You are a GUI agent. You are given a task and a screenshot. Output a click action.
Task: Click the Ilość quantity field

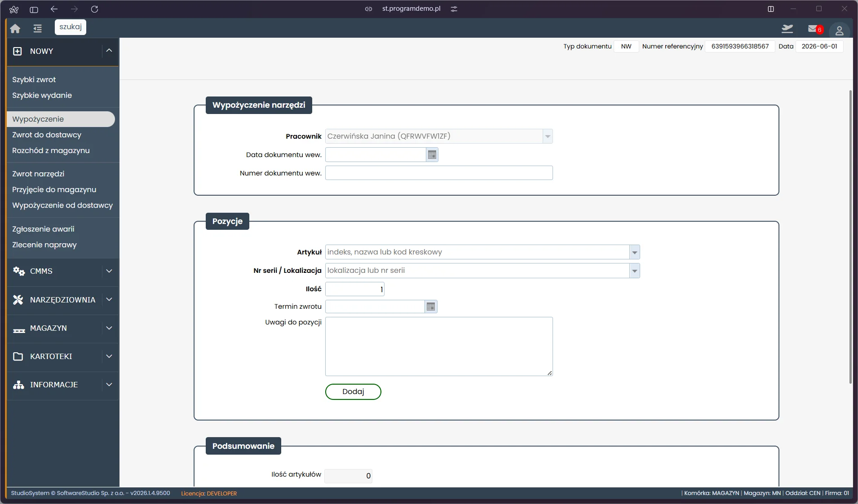click(x=355, y=289)
